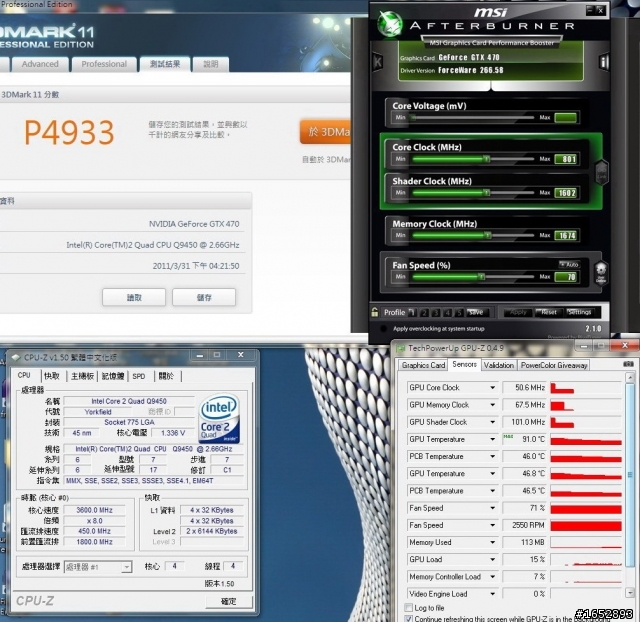This screenshot has width=640, height=622.
Task: Switch to GPU-Z Graphics Card tab
Action: click(423, 365)
